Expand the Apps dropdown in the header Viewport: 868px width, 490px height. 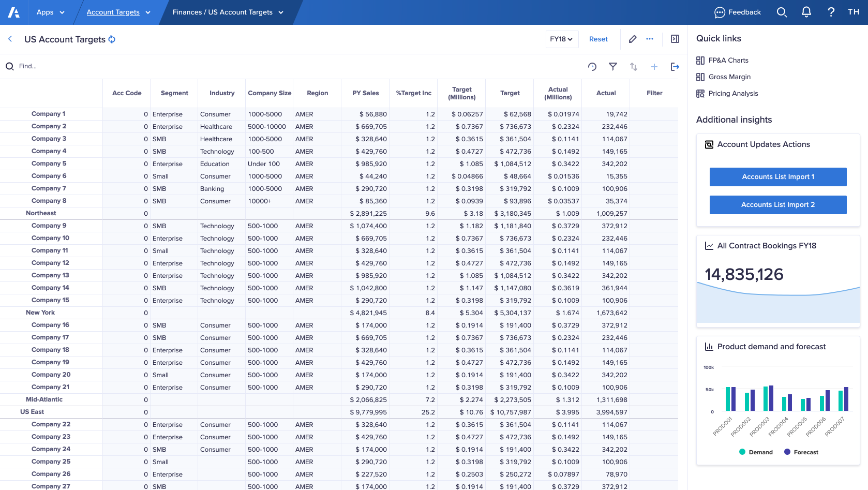point(50,12)
